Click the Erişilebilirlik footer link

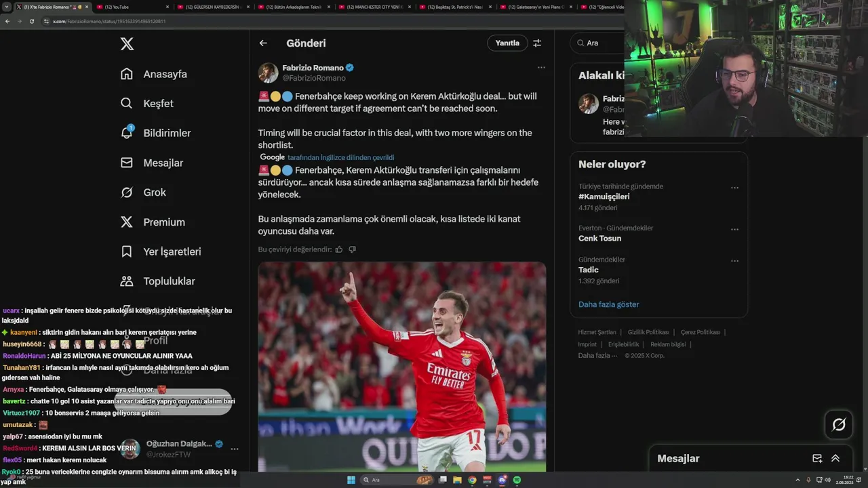tap(624, 344)
